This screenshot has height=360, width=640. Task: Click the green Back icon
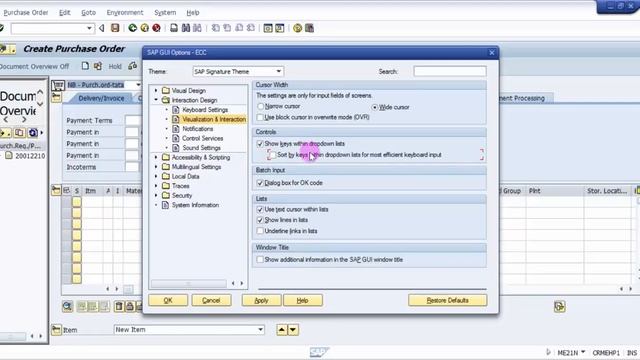[x=132, y=28]
